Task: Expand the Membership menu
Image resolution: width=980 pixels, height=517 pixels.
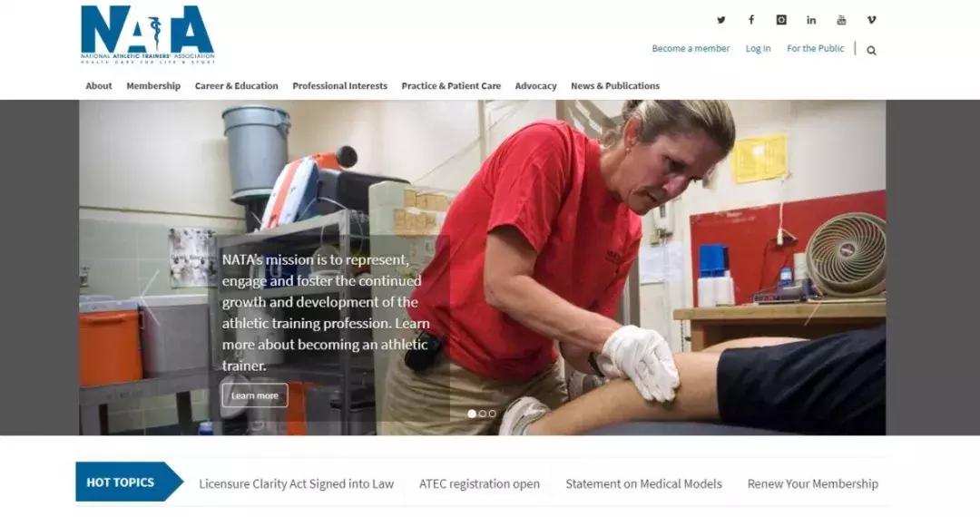Action: (x=153, y=86)
